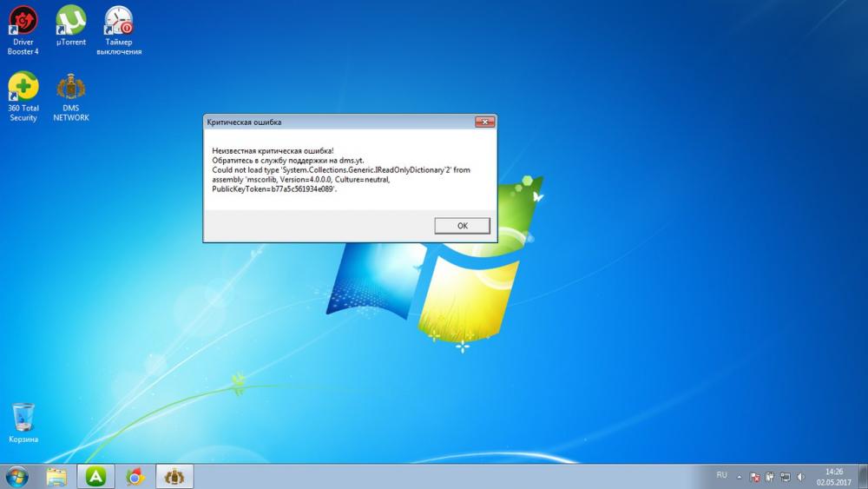This screenshot has width=868, height=489.
Task: Switch to the green A app in taskbar
Action: coord(95,476)
